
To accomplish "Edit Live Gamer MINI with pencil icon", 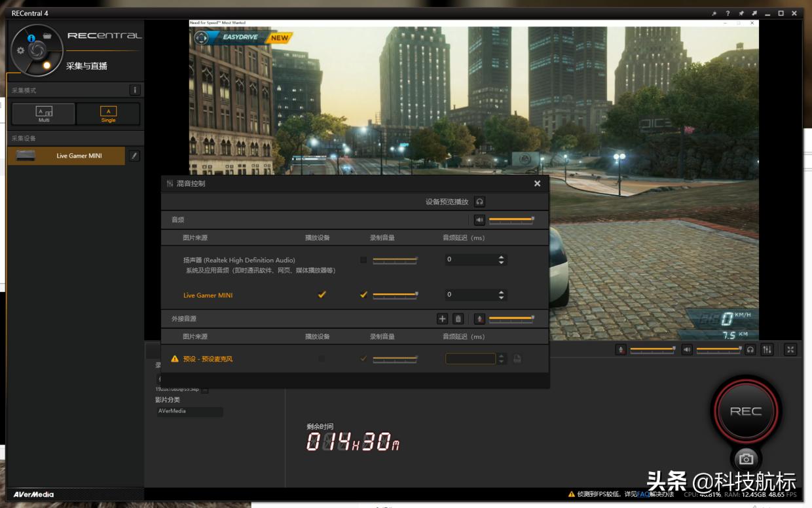I will 134,156.
